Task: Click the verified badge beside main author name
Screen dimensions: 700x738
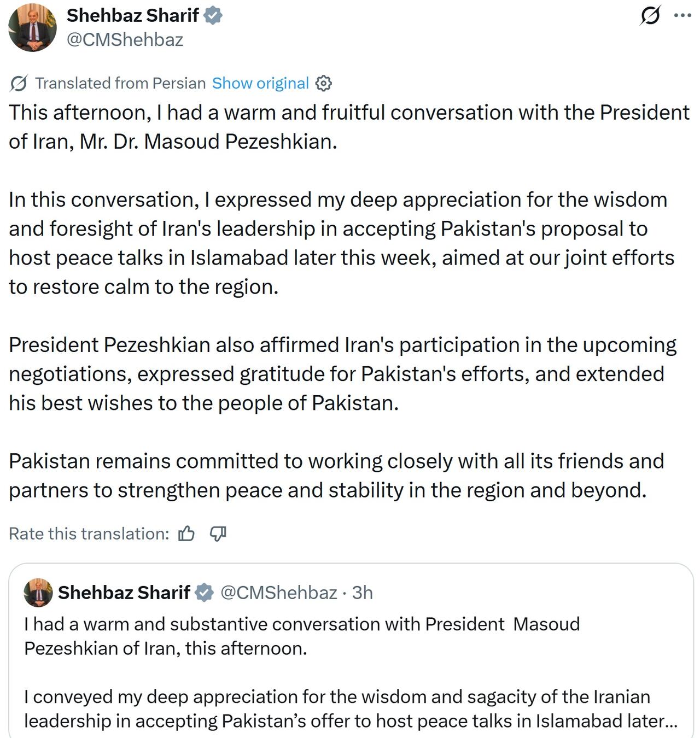Action: [x=213, y=16]
